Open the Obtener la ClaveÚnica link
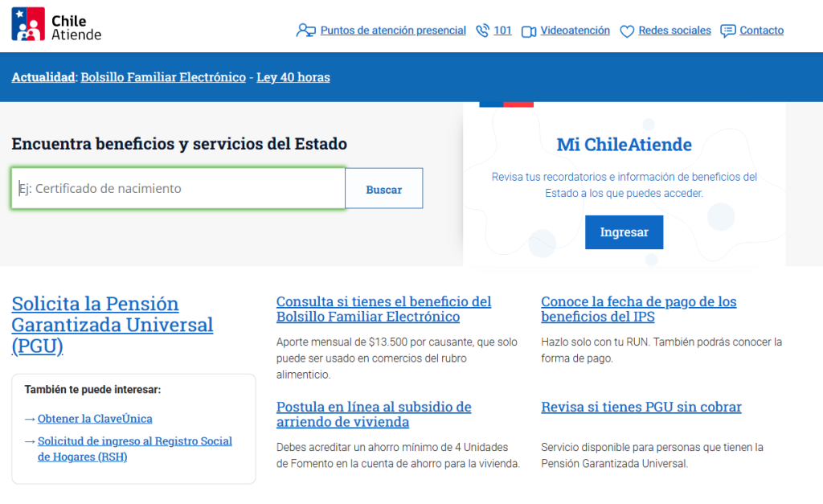 tap(95, 419)
